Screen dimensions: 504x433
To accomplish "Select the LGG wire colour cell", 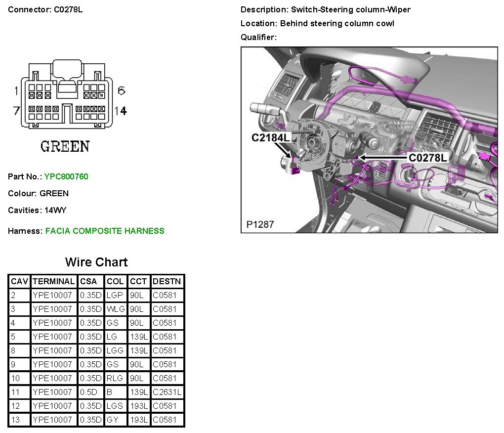I will click(115, 350).
